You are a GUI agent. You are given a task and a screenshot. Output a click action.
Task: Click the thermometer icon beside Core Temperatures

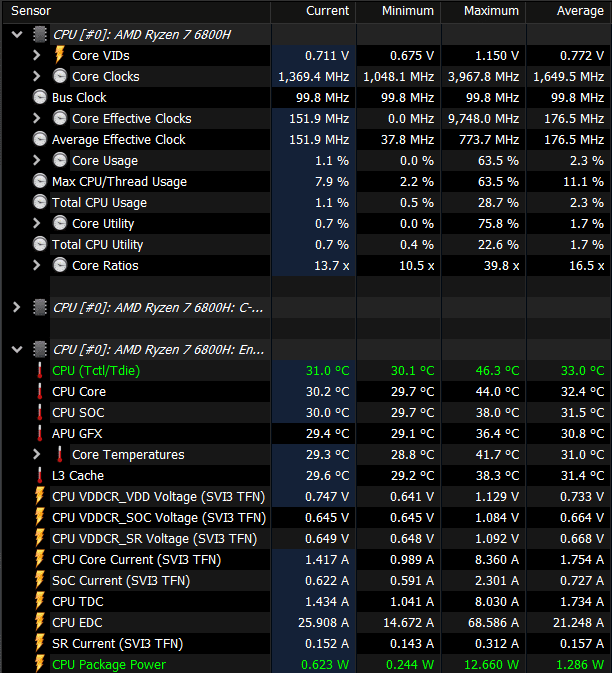pos(60,455)
